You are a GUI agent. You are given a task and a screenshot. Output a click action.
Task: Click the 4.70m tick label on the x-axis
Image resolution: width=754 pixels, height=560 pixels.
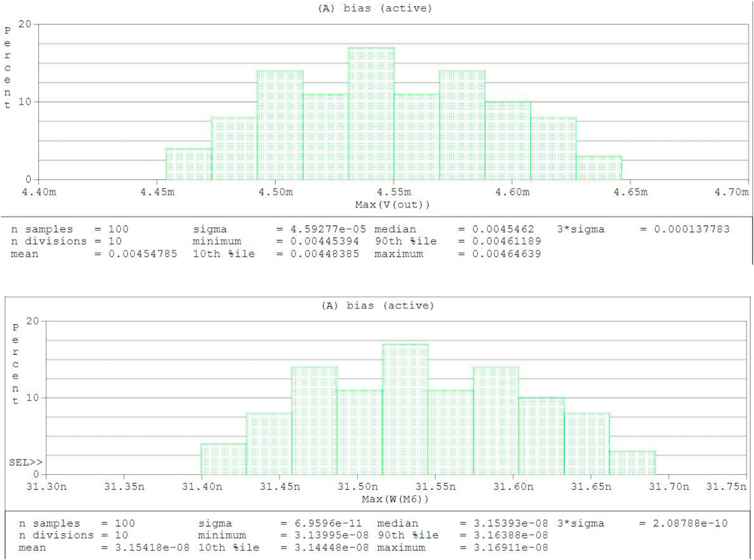pyautogui.click(x=731, y=192)
